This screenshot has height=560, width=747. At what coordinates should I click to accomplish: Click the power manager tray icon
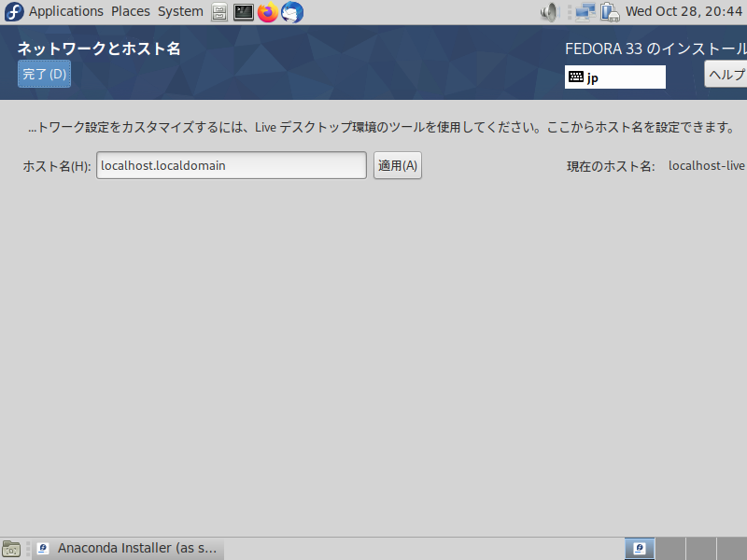click(x=610, y=12)
